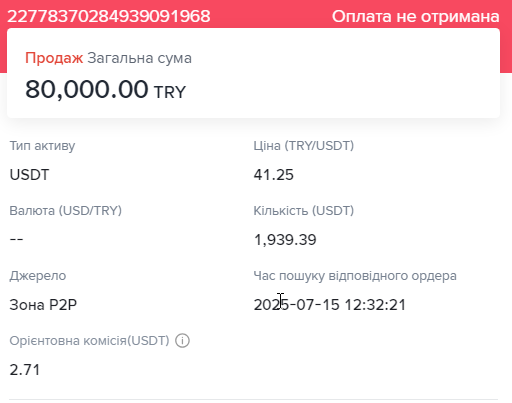
Task: Click the Ціна (TRY/USDT) label
Action: pos(304,146)
